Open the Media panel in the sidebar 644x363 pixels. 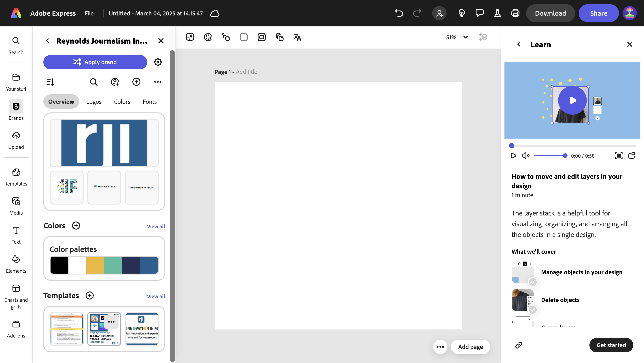click(x=16, y=206)
